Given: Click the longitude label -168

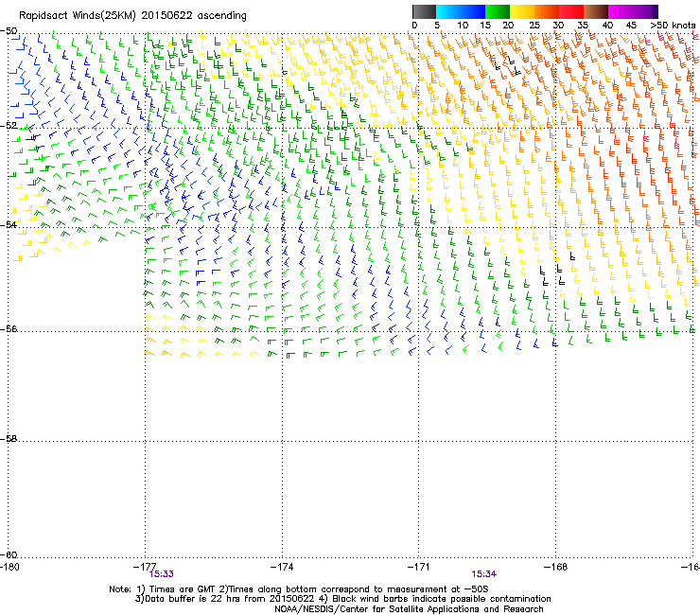Looking at the screenshot, I should pos(556,567).
